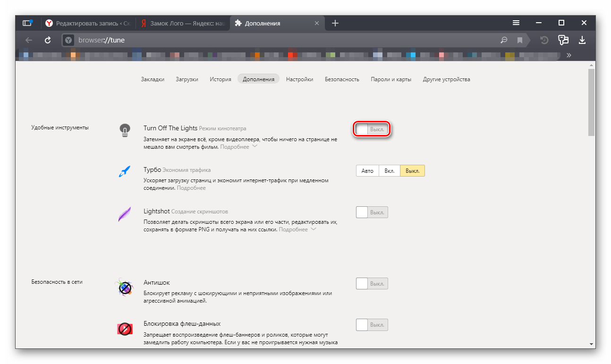Image resolution: width=611 pixels, height=364 pixels.
Task: Click the Lightshot feather icon
Action: click(x=124, y=213)
